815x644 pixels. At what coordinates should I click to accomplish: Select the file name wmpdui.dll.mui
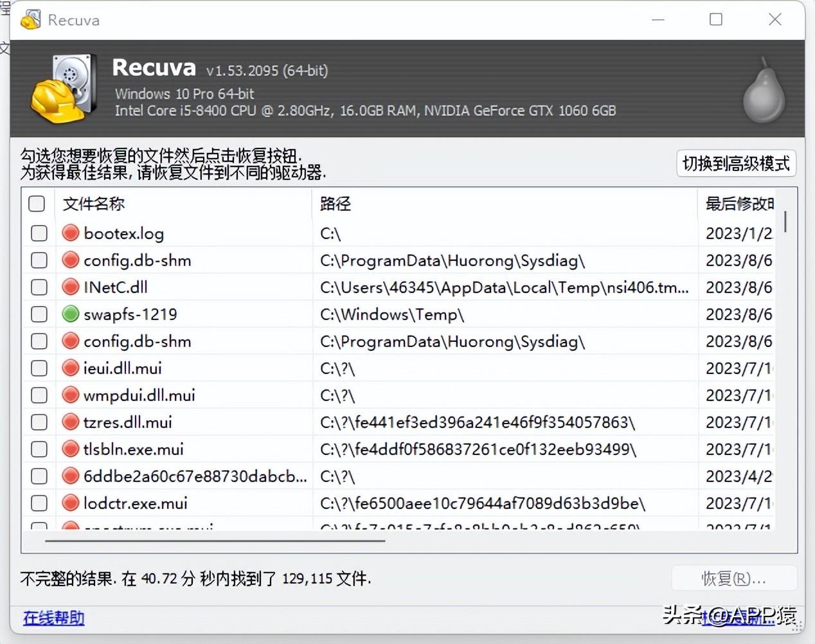[x=139, y=395]
